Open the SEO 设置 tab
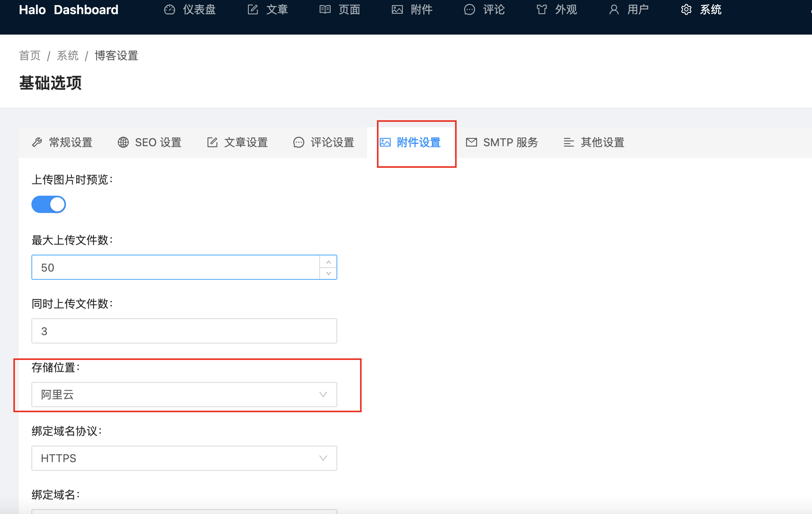Screen dimensions: 812x514 149,142
